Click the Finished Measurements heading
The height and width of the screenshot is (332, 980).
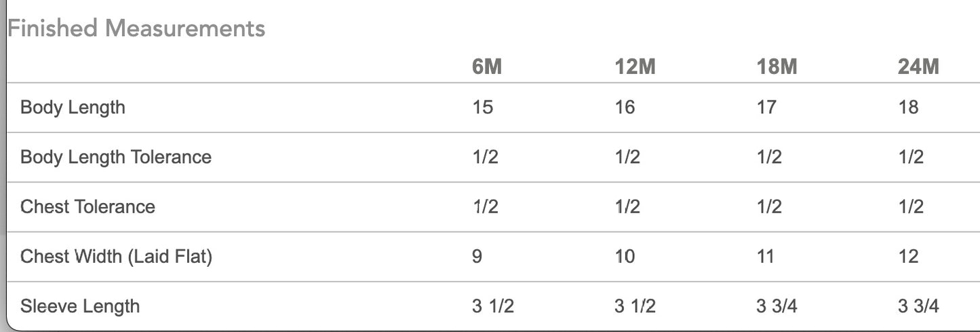pyautogui.click(x=136, y=29)
